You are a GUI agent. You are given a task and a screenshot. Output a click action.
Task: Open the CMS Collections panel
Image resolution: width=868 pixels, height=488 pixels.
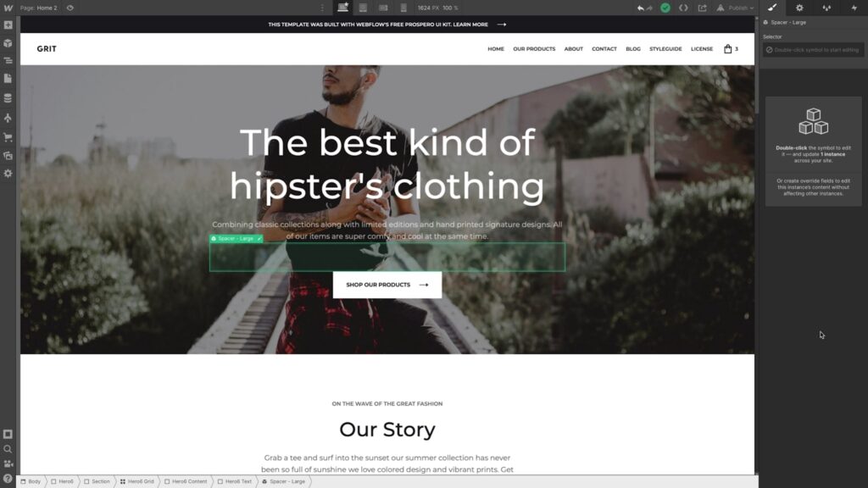8,97
